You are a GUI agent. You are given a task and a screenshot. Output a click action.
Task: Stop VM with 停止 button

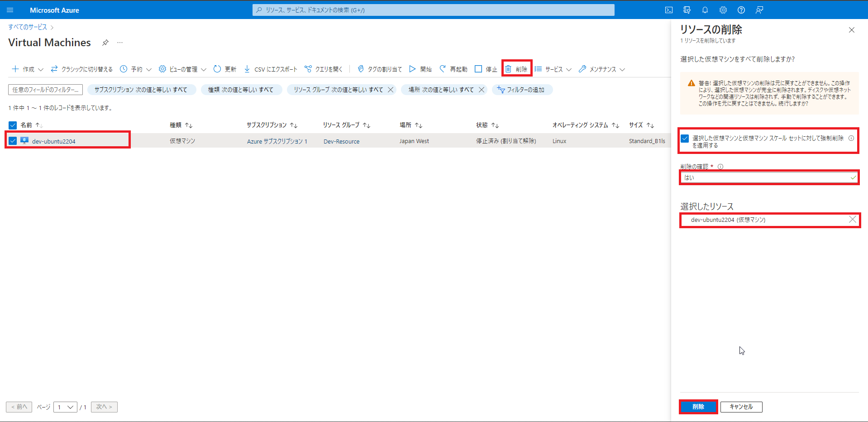pyautogui.click(x=486, y=69)
